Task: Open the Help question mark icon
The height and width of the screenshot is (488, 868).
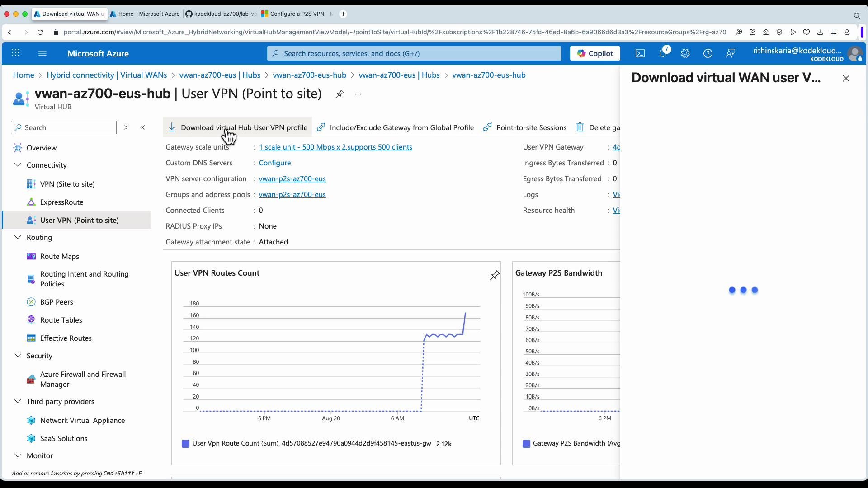Action: pos(708,53)
